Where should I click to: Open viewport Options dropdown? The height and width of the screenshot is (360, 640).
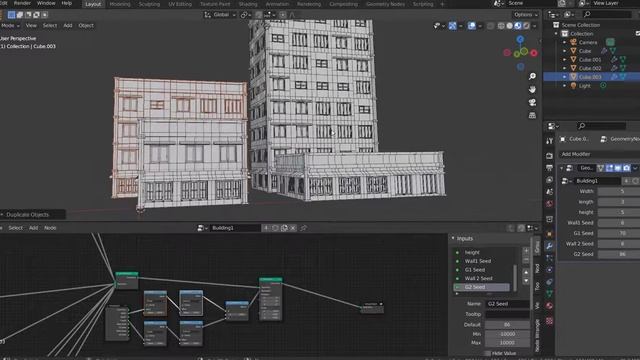coord(526,15)
